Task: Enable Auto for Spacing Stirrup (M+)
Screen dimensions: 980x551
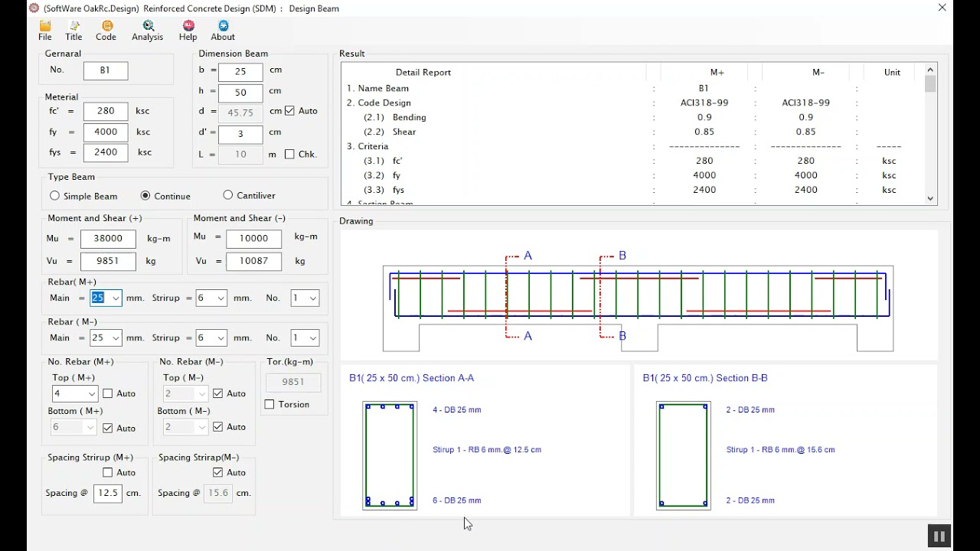Action: (108, 472)
